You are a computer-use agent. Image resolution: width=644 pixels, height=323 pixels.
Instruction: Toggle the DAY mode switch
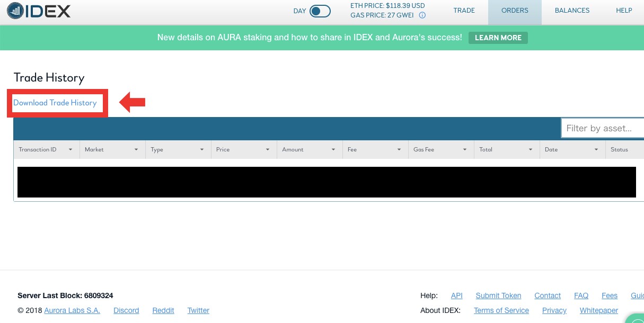[x=320, y=11]
